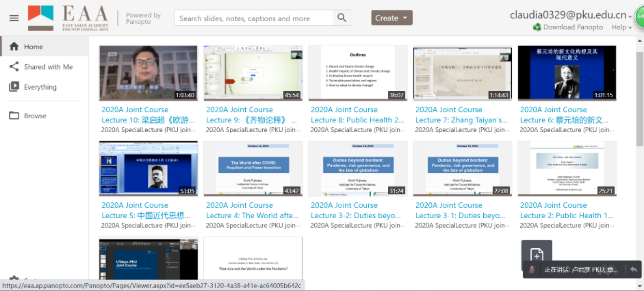Click Public Health 1 thumbnail 25:21
644x291 pixels.
pyautogui.click(x=567, y=168)
